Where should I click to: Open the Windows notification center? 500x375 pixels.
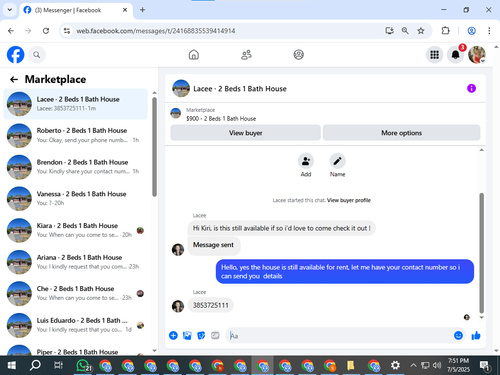tap(485, 366)
